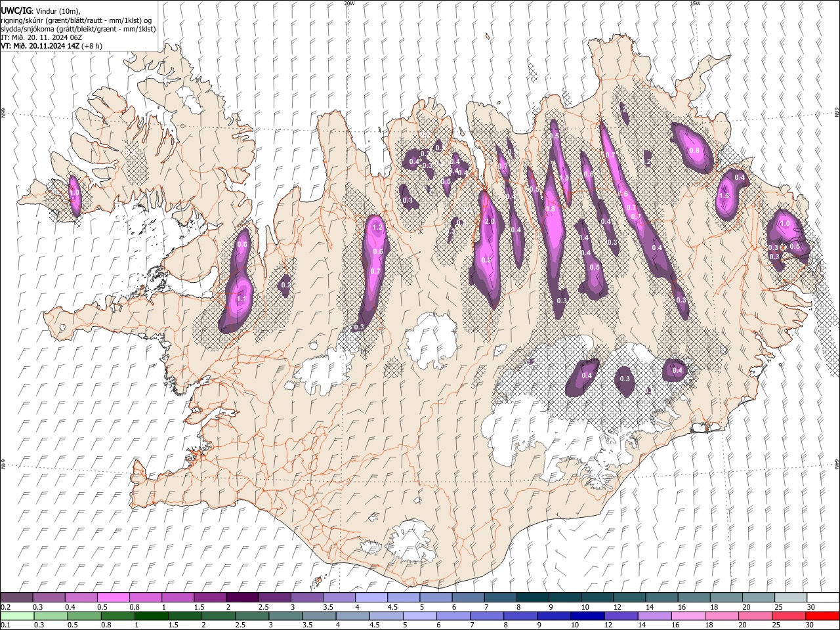Click the violet 12 swatch in lower legend

pos(620,616)
